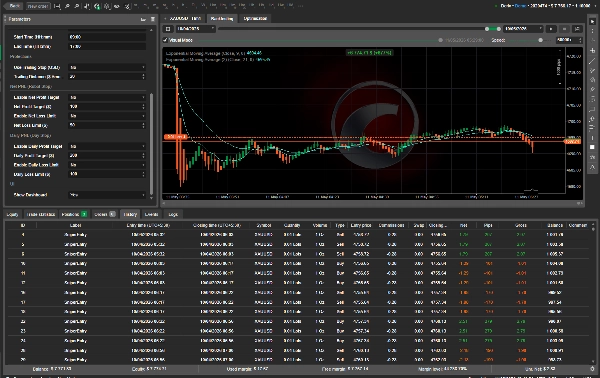Click the Back button
The width and height of the screenshot is (600, 378).
tap(14, 6)
